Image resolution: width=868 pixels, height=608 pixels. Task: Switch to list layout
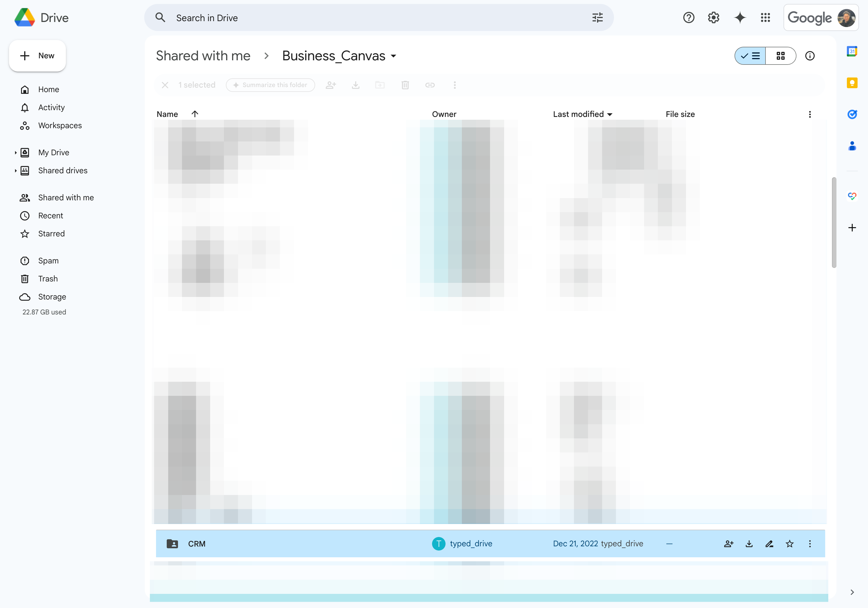pyautogui.click(x=750, y=56)
